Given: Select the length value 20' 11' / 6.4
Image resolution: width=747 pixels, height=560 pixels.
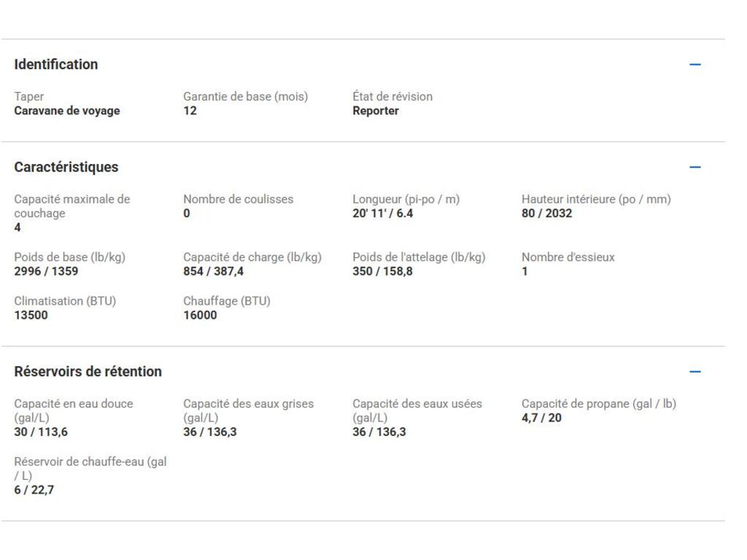Looking at the screenshot, I should click(x=383, y=214).
